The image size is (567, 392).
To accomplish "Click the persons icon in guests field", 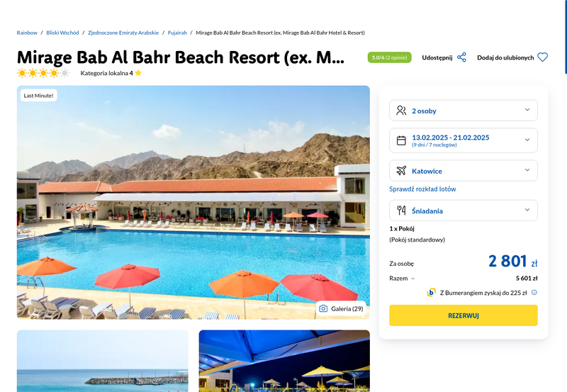I will coord(401,111).
